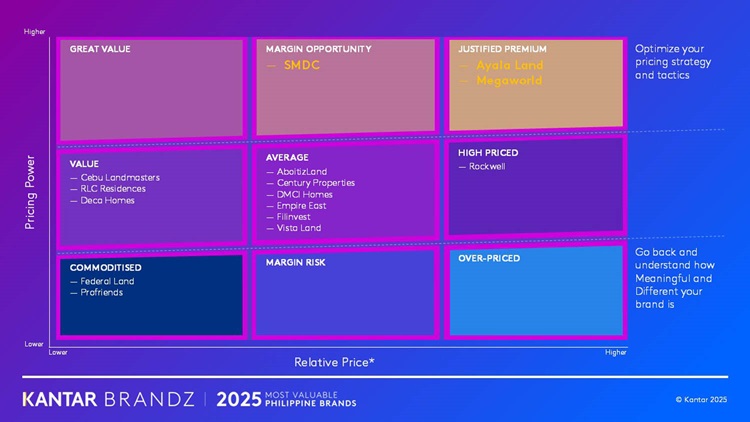The image size is (750, 422).
Task: Select Cebu Landmasters in the Value list
Action: click(120, 178)
